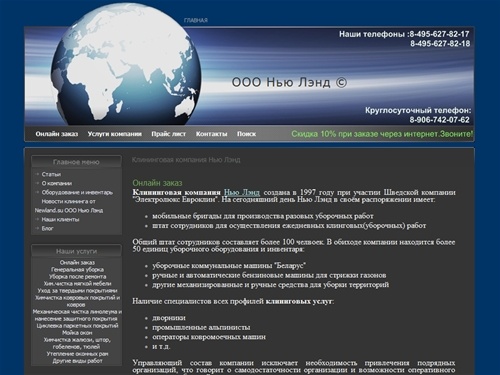
Task: Open the Поиск menu item
Action: point(246,134)
